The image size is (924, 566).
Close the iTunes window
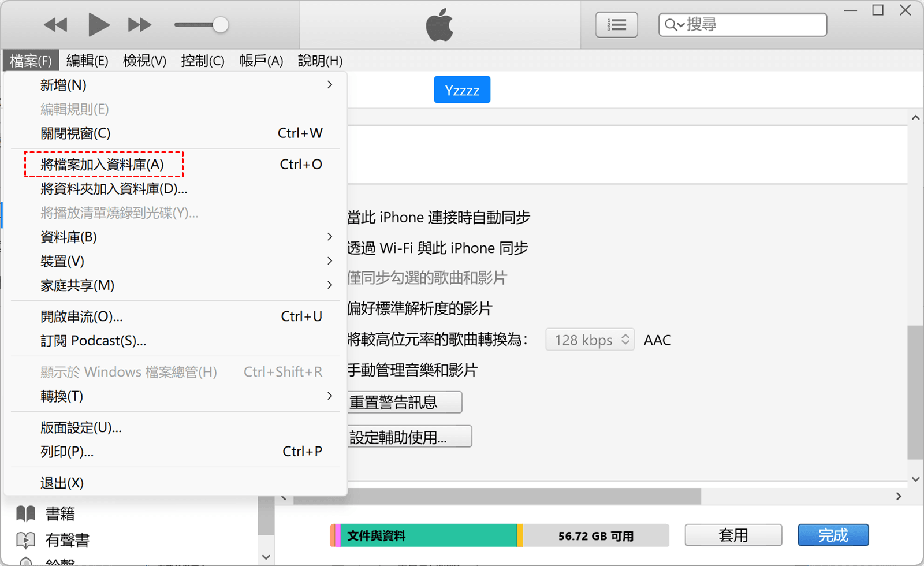click(906, 10)
